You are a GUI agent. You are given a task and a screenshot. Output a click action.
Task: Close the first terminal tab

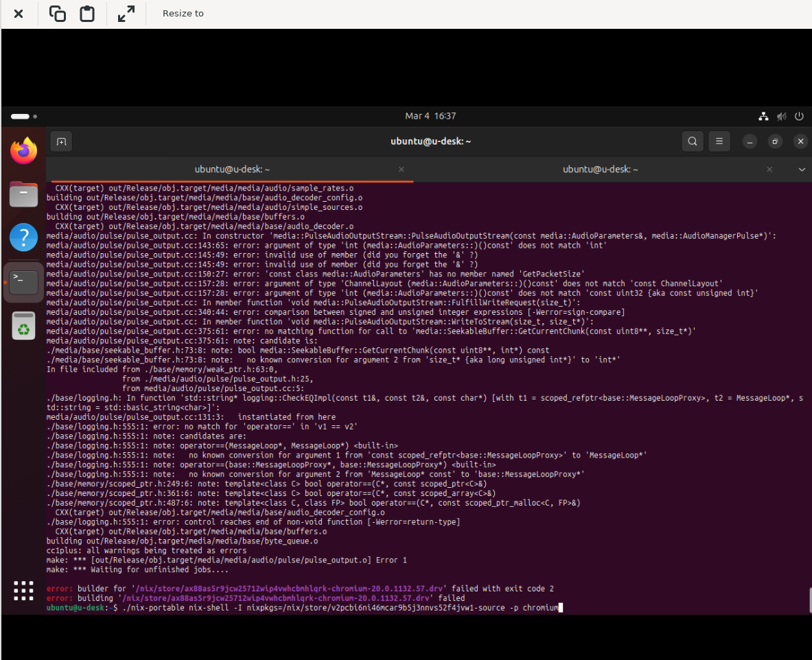[x=402, y=169]
